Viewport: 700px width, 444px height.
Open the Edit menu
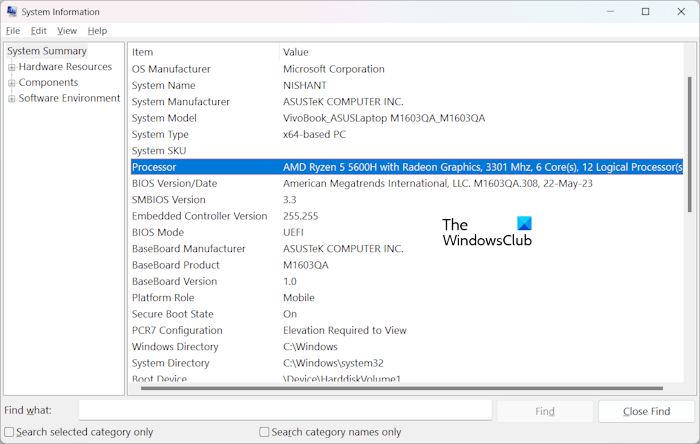pos(38,31)
